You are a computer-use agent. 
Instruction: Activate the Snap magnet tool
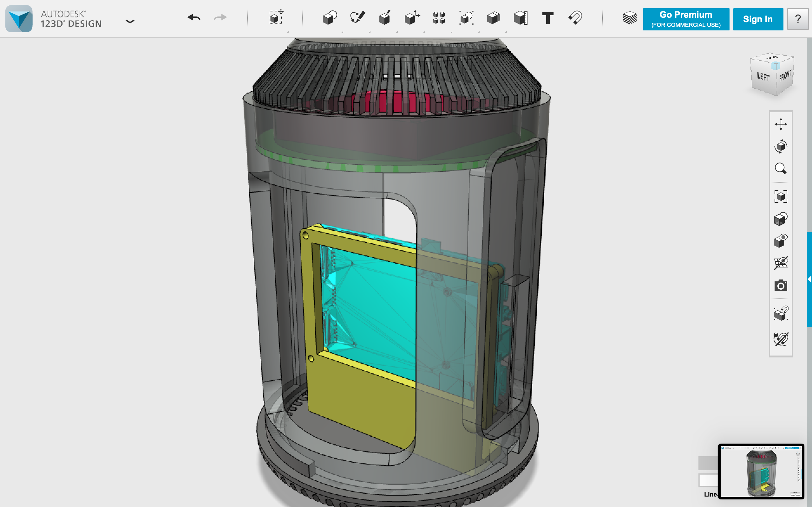click(x=575, y=18)
